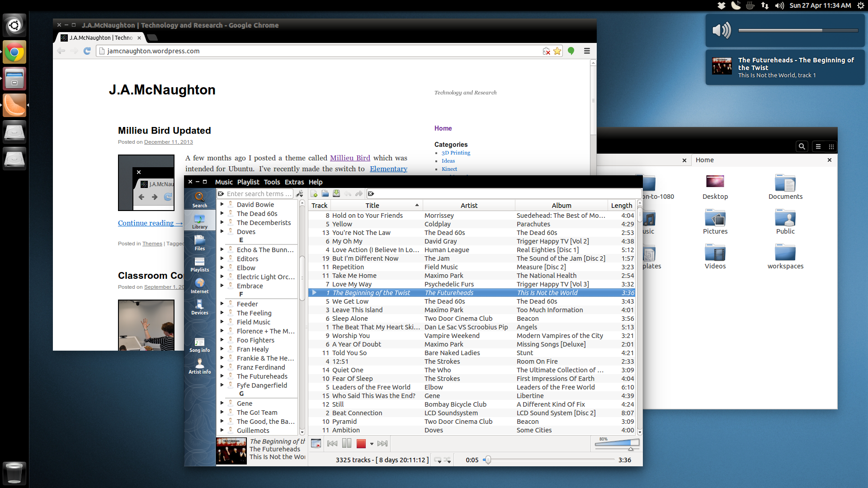
Task: Expand The Futureheads artist in library
Action: click(222, 376)
